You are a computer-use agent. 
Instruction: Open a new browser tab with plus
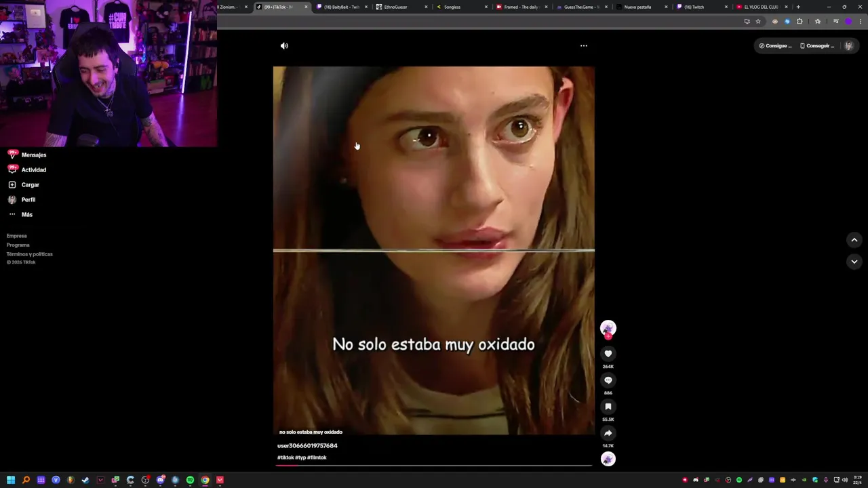(798, 7)
